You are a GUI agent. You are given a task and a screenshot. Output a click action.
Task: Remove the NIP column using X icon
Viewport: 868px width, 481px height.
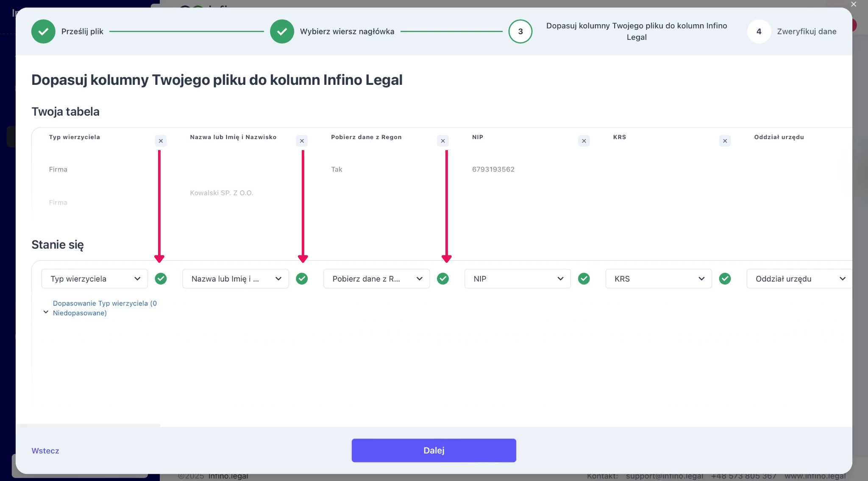[584, 141]
